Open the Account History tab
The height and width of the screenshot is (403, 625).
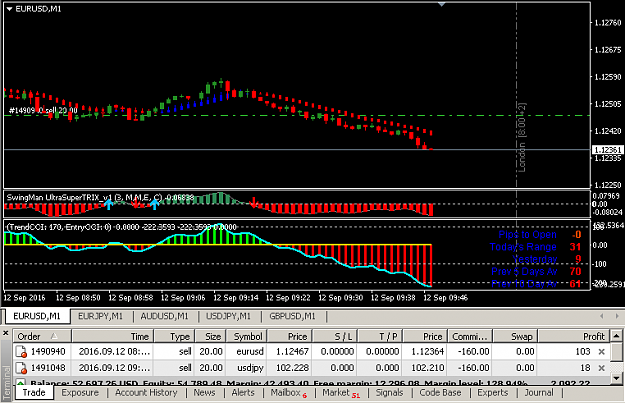(146, 393)
